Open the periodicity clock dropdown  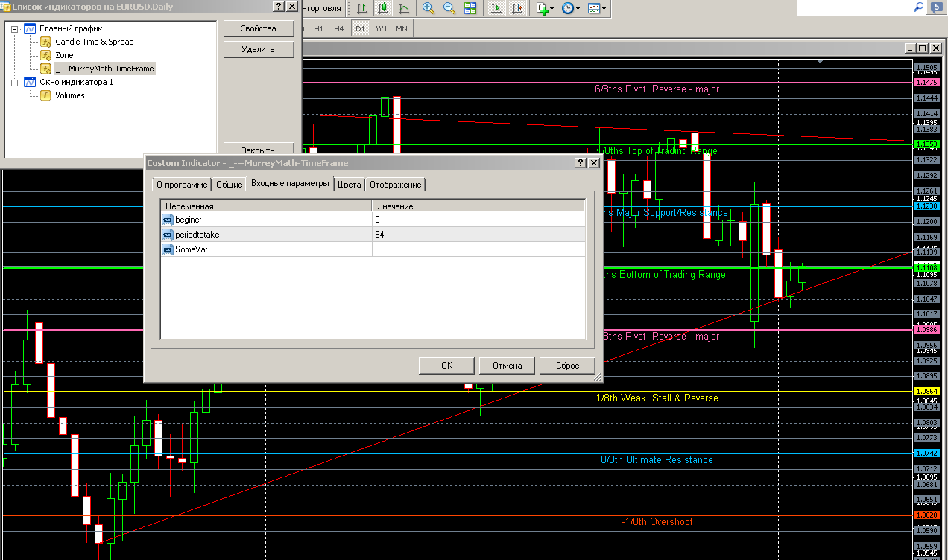tap(571, 9)
